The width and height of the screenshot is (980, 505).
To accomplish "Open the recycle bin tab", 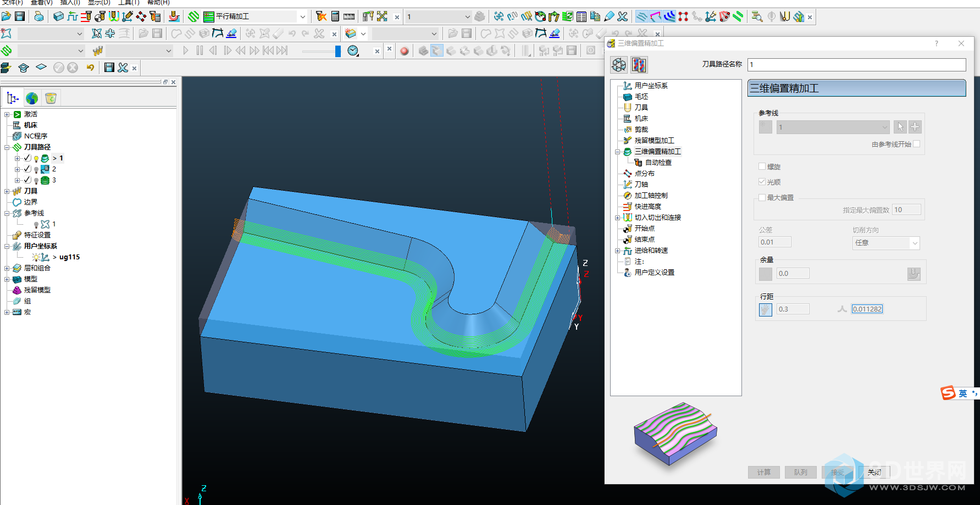I will (51, 98).
